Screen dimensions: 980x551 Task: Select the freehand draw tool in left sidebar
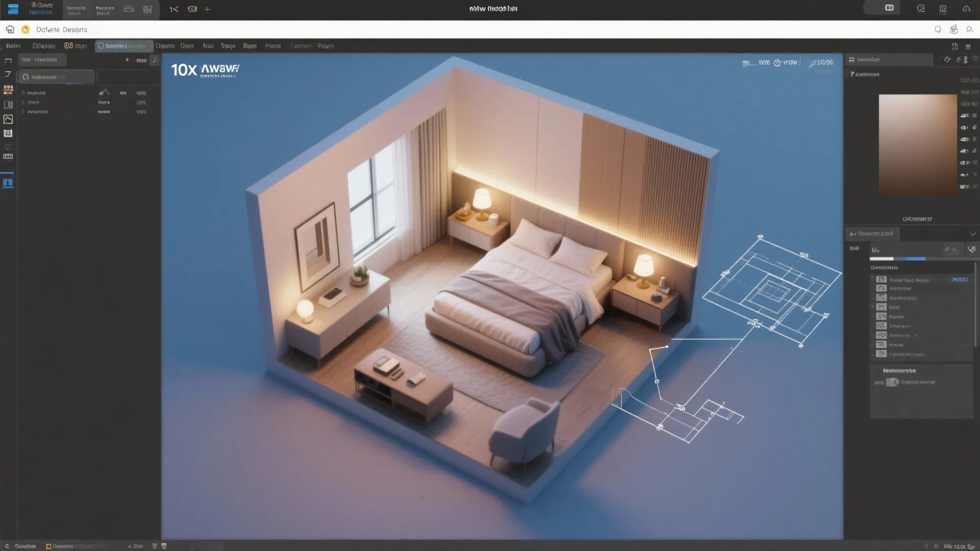[8, 74]
